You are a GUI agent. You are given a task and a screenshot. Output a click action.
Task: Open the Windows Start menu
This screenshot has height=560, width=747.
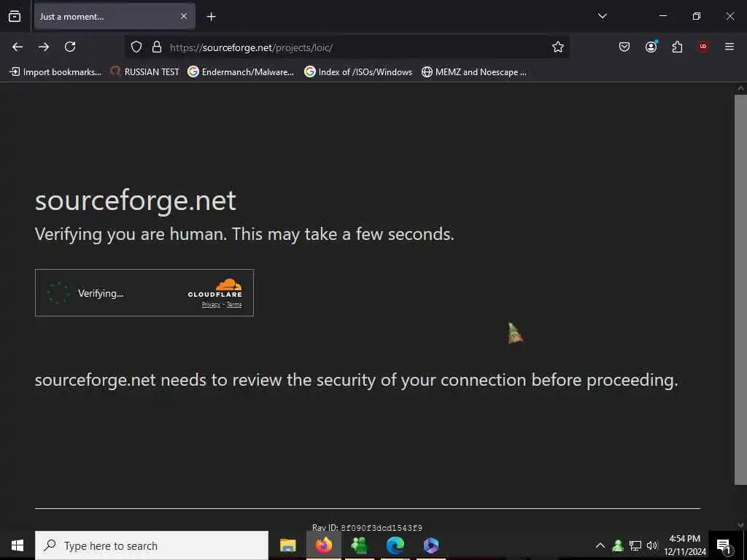[18, 545]
